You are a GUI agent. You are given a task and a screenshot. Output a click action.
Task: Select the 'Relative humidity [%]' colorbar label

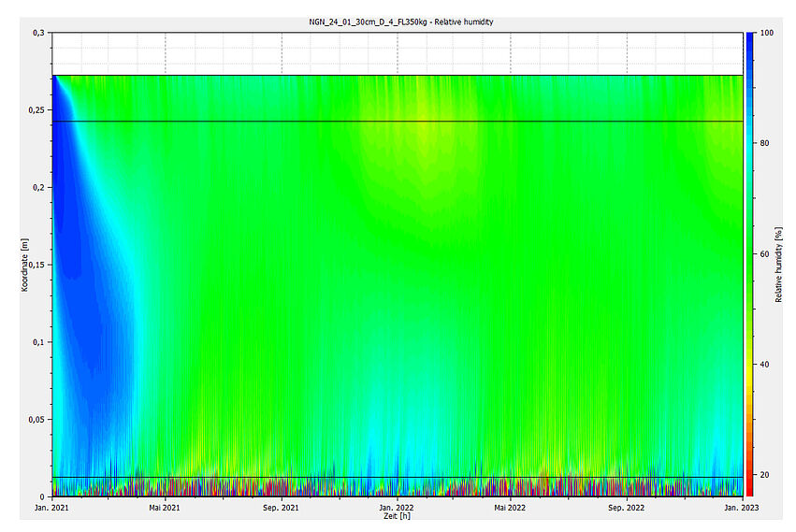click(778, 265)
